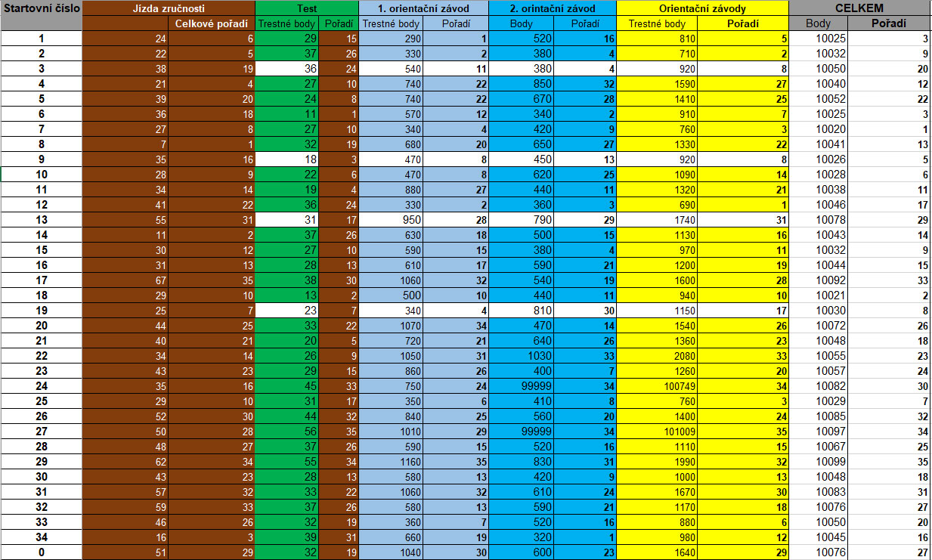932x560 pixels.
Task: Select cell with value 101009
Action: pyautogui.click(x=657, y=430)
